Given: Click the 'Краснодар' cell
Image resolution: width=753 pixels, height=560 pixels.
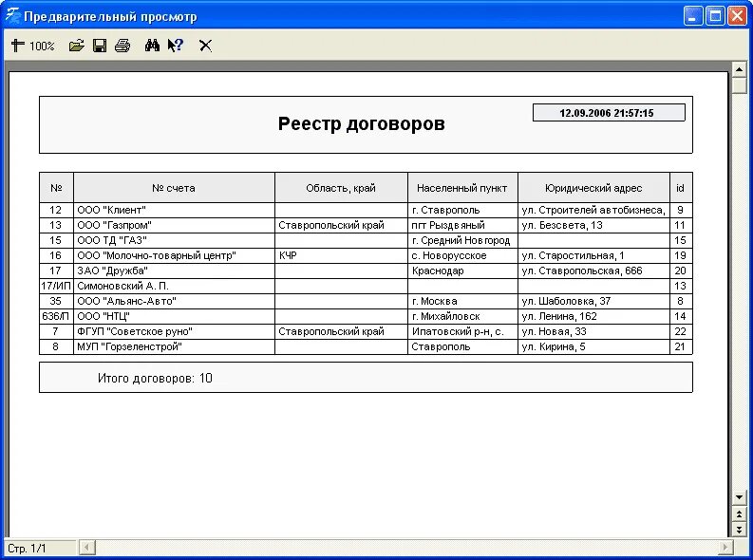Looking at the screenshot, I should (462, 271).
